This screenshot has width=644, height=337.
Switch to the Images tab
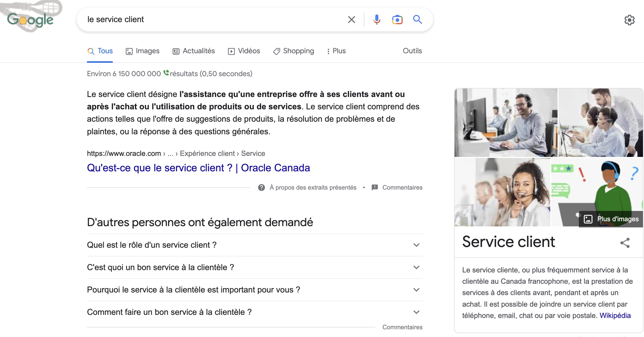click(x=143, y=51)
